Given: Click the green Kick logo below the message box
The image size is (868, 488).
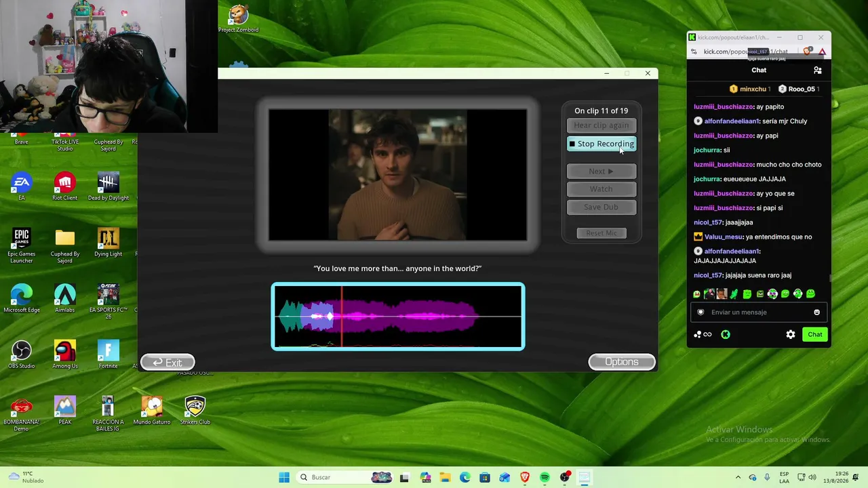Looking at the screenshot, I should (x=726, y=334).
